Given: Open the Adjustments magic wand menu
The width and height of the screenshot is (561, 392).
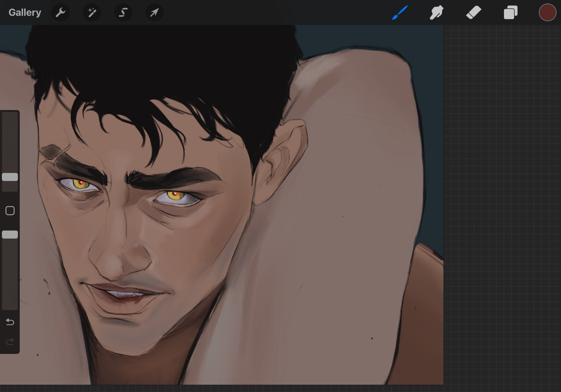Looking at the screenshot, I should 92,13.
